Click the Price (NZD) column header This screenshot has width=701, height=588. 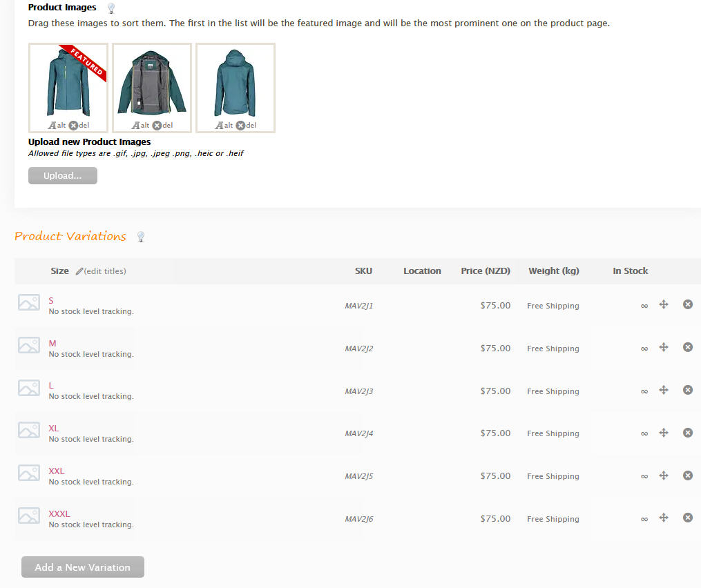[486, 271]
